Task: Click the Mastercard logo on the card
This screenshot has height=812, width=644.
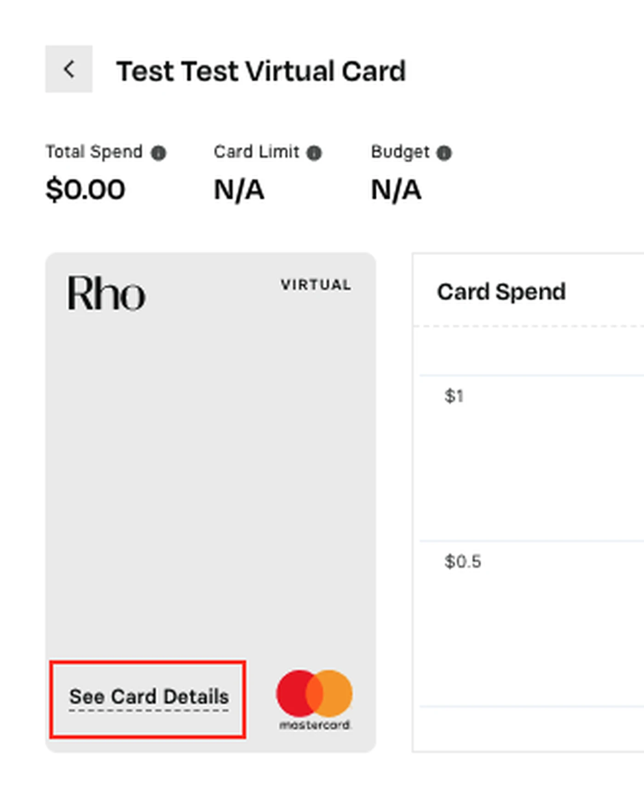Action: click(x=315, y=700)
